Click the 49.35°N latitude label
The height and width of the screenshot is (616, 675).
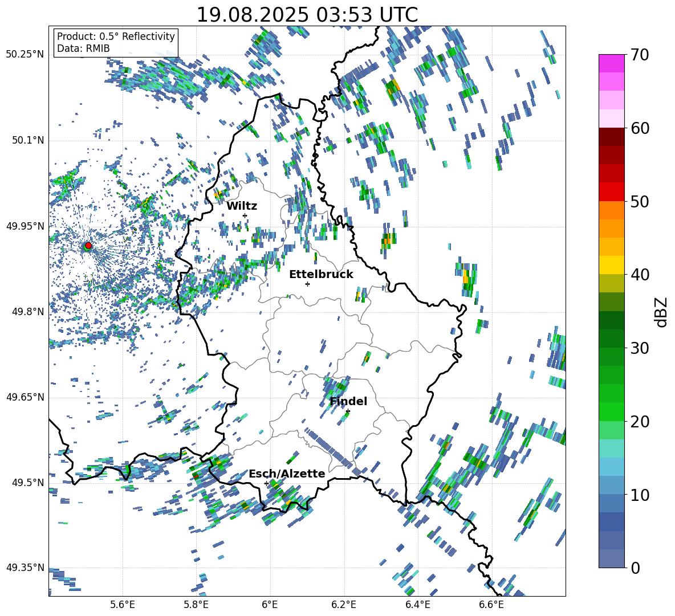pyautogui.click(x=25, y=568)
